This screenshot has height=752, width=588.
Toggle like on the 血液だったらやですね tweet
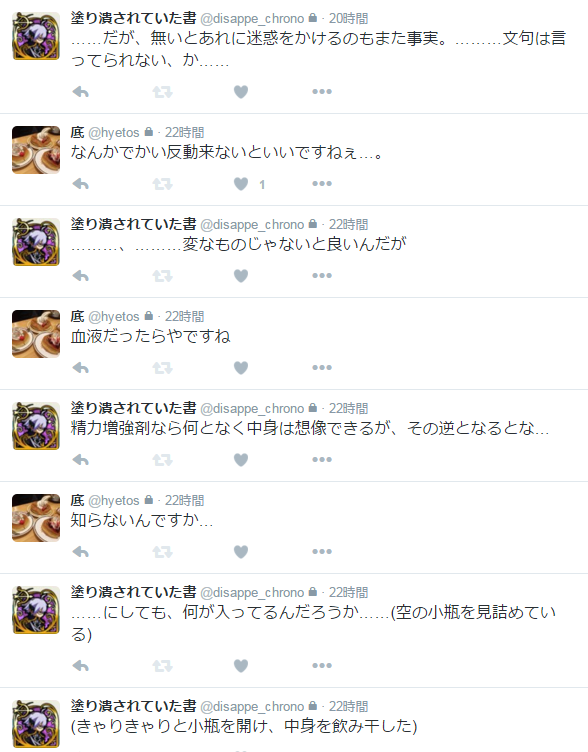(x=241, y=368)
